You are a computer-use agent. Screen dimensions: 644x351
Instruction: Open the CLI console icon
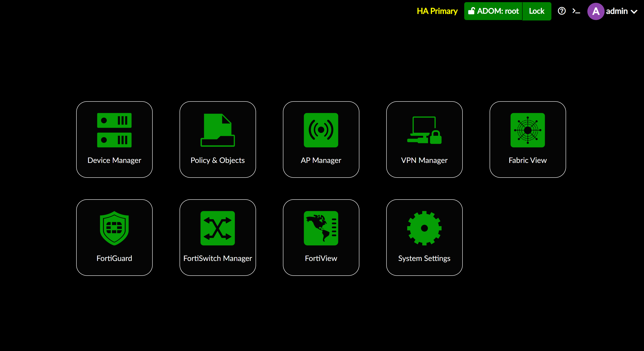point(576,11)
